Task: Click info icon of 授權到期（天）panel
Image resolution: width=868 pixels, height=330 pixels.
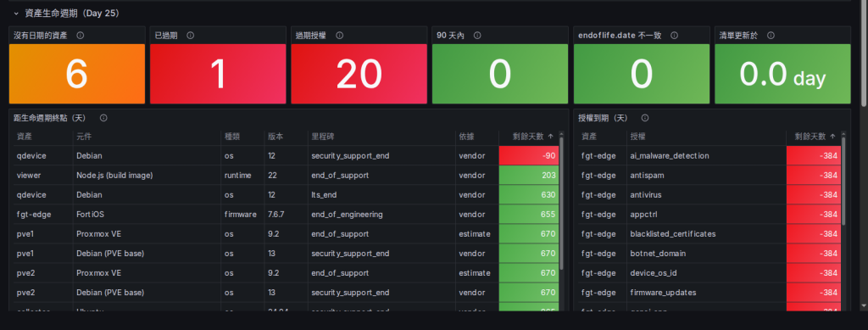Action: click(x=645, y=118)
